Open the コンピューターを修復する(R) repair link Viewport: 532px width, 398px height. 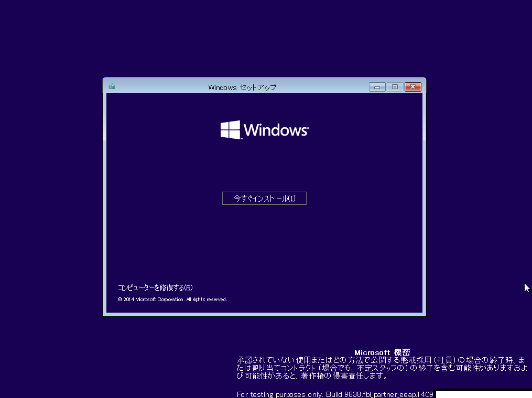tap(155, 288)
